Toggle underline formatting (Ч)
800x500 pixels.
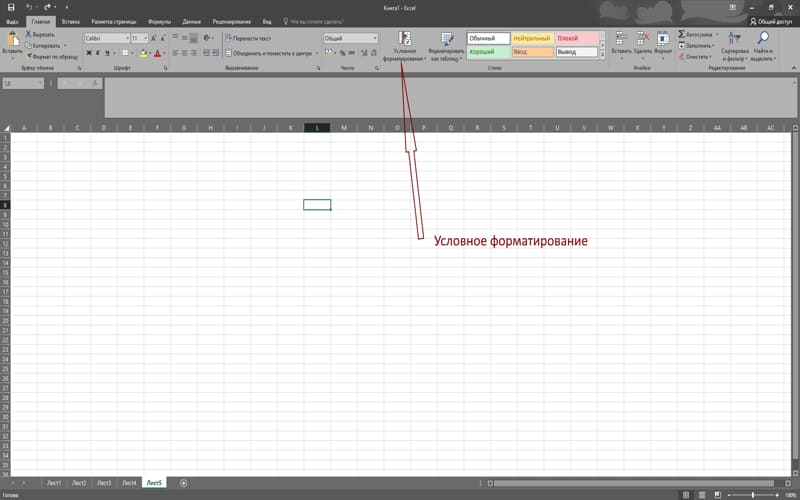click(x=107, y=53)
